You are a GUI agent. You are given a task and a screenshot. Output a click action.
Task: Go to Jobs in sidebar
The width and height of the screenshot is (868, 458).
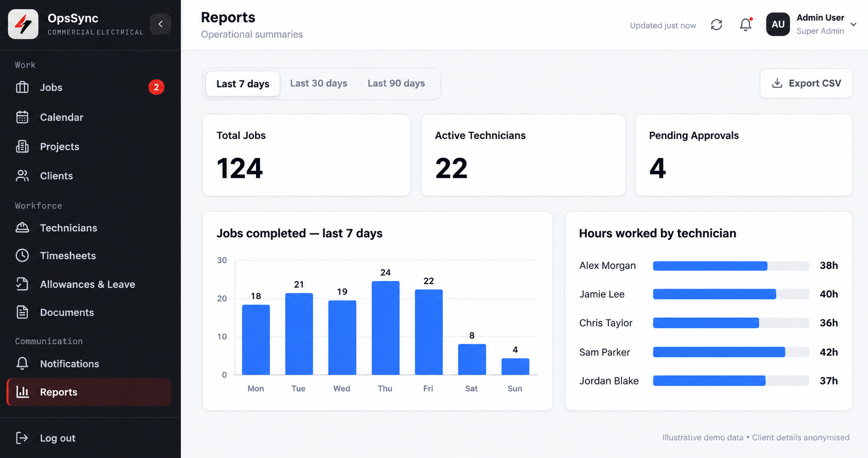(51, 87)
